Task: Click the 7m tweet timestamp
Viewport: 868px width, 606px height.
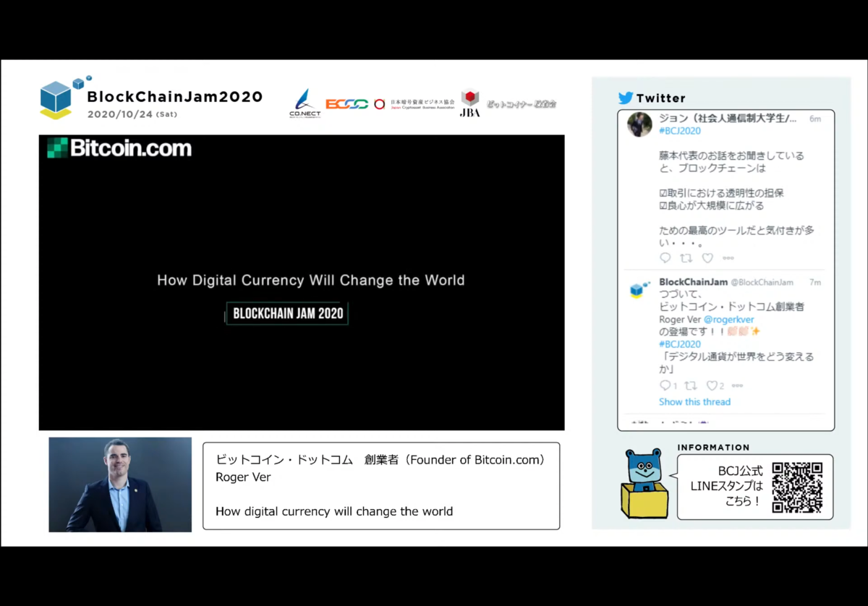Action: coord(815,282)
